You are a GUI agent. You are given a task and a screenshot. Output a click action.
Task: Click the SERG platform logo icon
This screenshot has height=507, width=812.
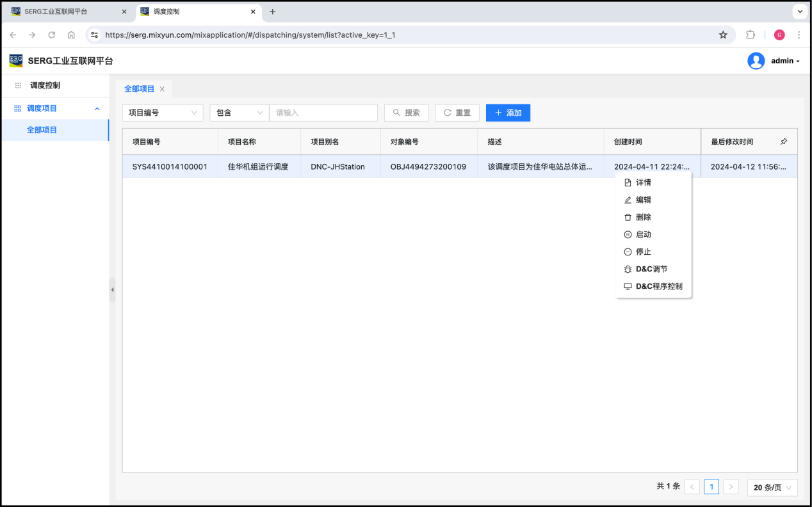[x=16, y=61]
